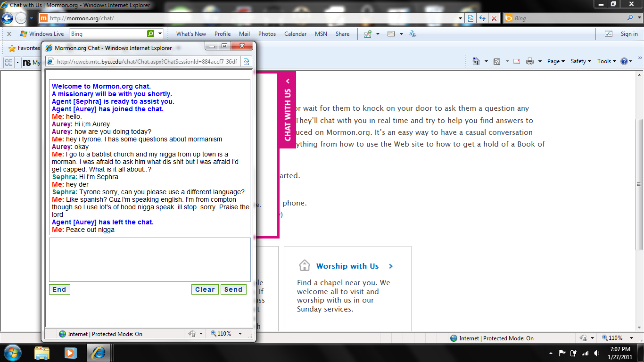This screenshot has height=362, width=644.
Task: Click the Favorites star icon
Action: 12,48
